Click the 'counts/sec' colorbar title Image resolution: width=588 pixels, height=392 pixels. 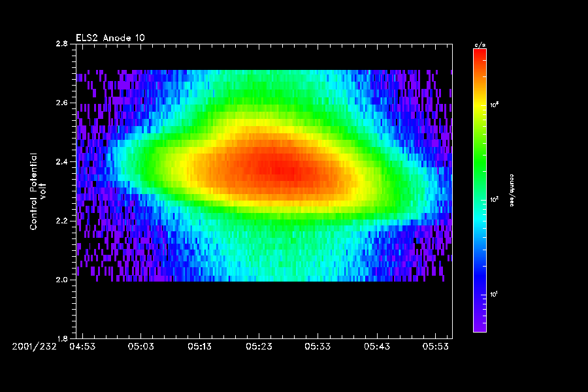coord(512,190)
